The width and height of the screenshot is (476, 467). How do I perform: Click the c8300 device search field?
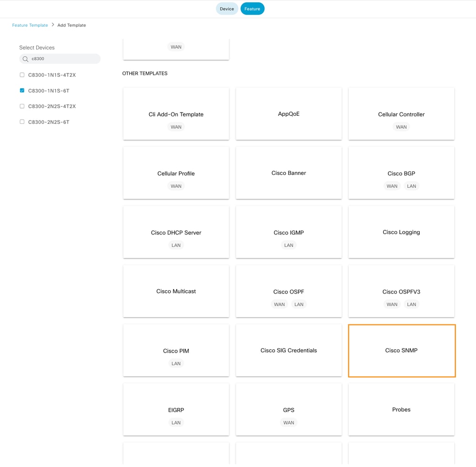click(x=60, y=59)
